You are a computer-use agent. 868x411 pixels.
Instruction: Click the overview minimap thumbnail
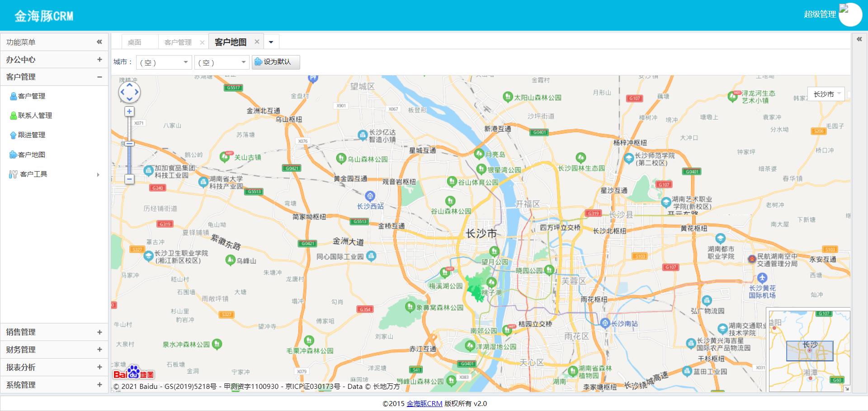tap(809, 350)
